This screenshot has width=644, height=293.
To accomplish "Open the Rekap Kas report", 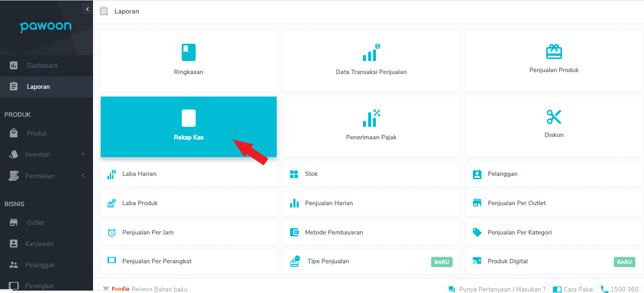I will [188, 127].
